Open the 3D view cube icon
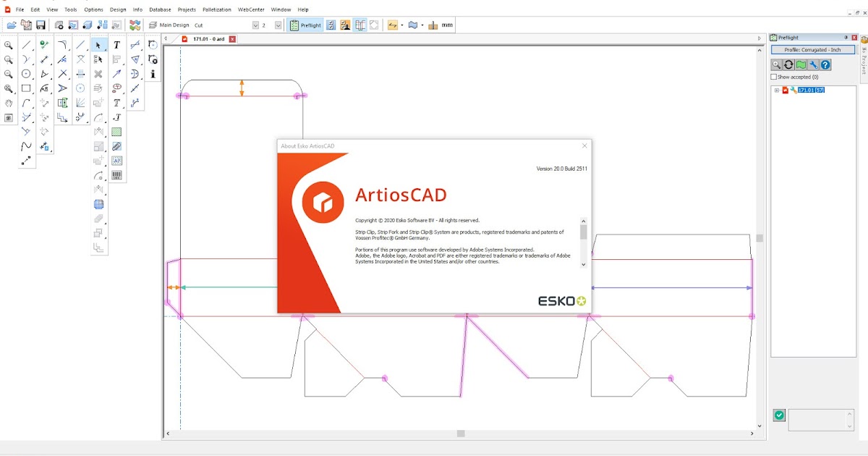 87,25
